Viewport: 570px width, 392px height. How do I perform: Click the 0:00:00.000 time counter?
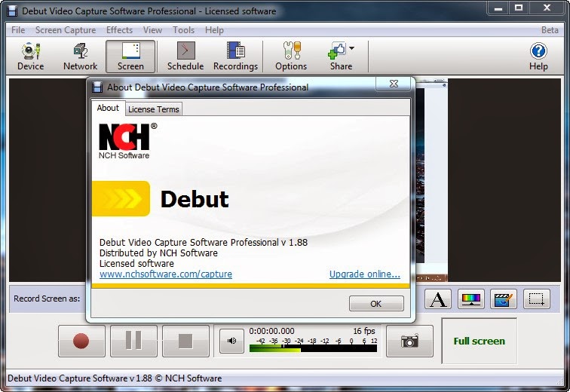(271, 331)
